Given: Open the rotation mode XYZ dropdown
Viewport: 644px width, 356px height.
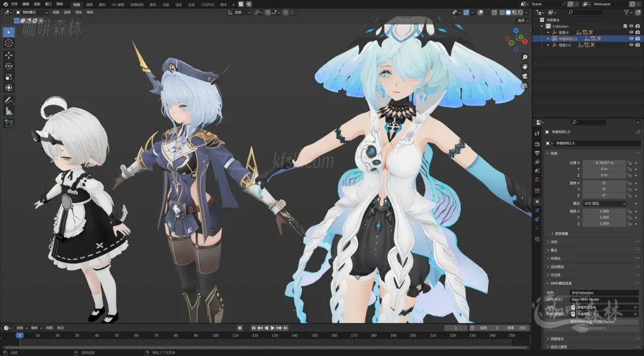Looking at the screenshot, I should [604, 203].
